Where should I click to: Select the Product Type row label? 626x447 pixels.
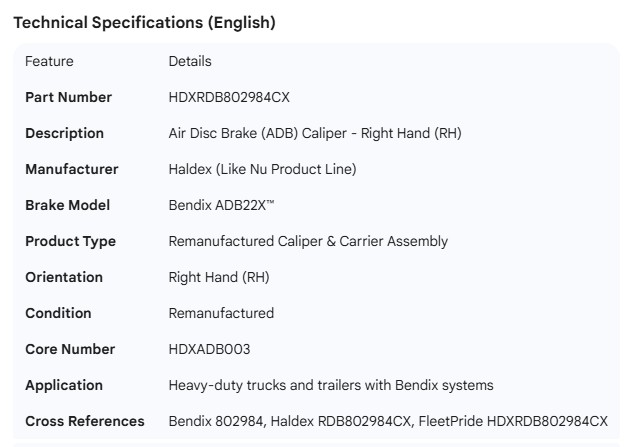(x=70, y=241)
